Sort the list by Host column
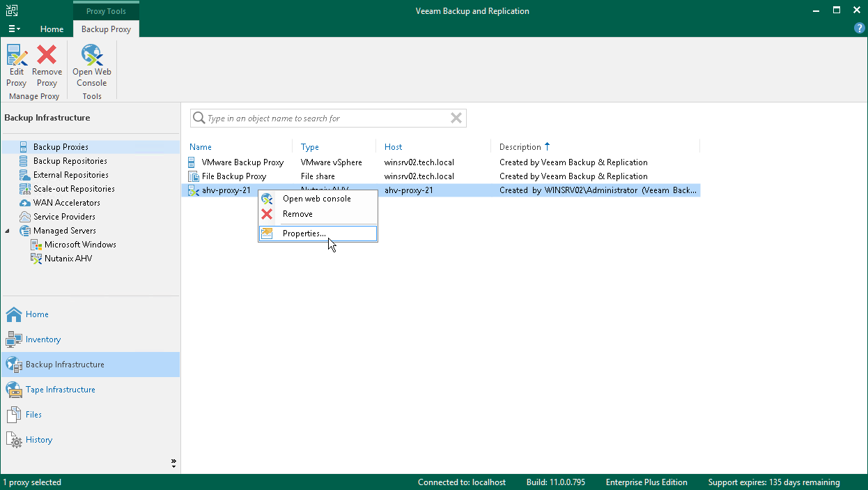The height and width of the screenshot is (490, 868). (394, 147)
